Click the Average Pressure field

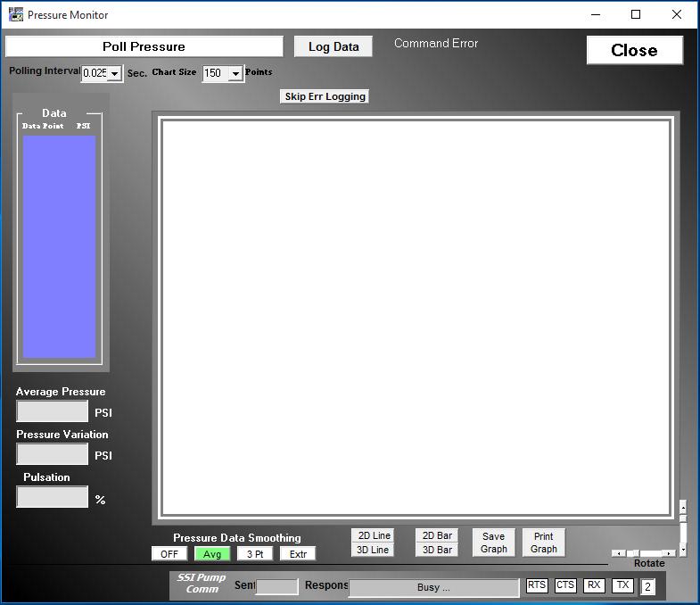(x=53, y=411)
